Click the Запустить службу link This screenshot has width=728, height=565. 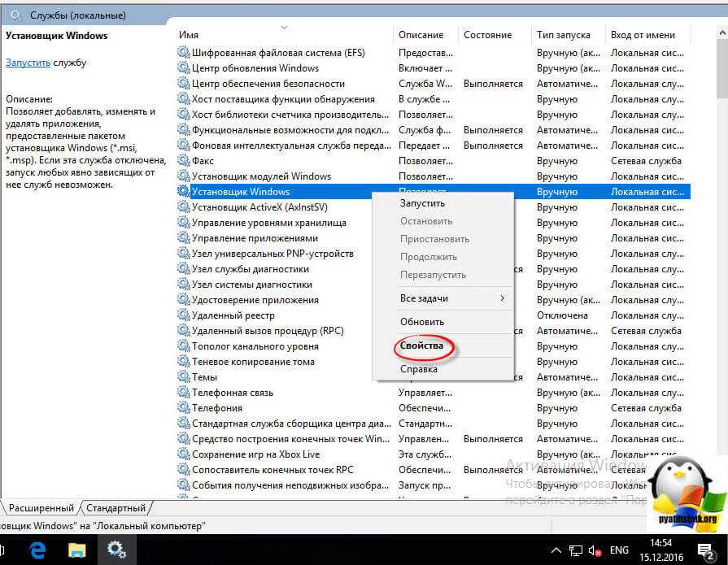pyautogui.click(x=27, y=63)
